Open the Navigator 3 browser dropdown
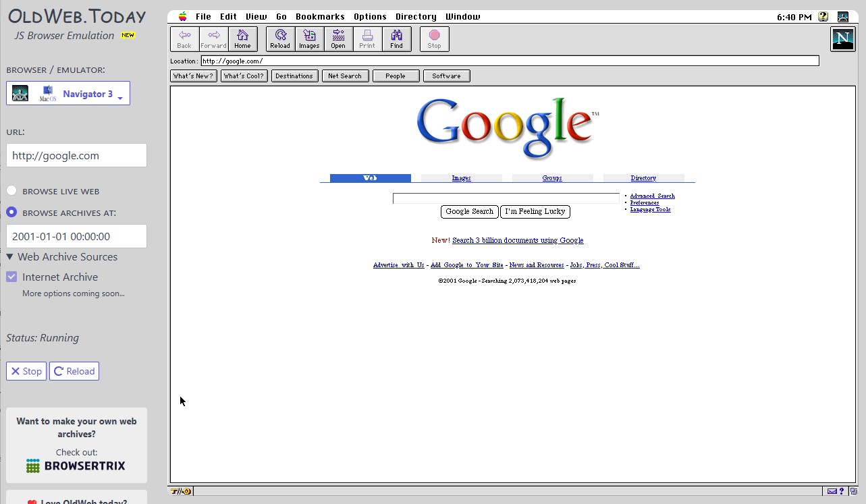The image size is (866, 504). point(68,93)
